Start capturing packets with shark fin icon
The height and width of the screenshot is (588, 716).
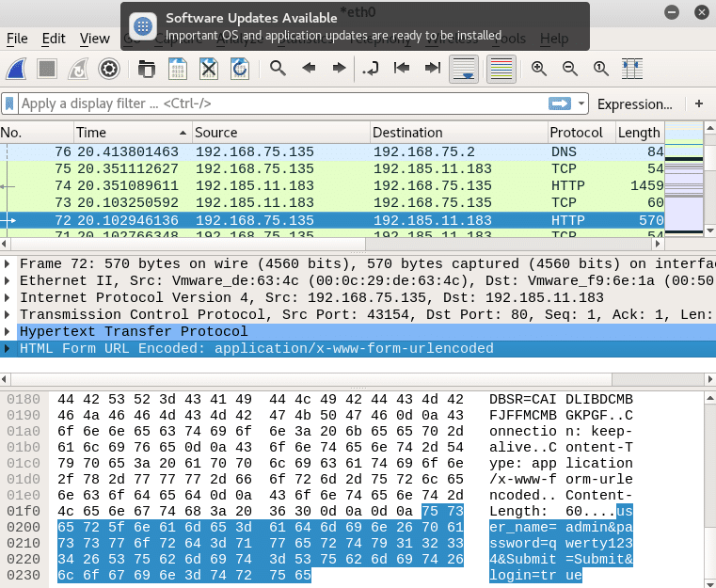click(16, 69)
